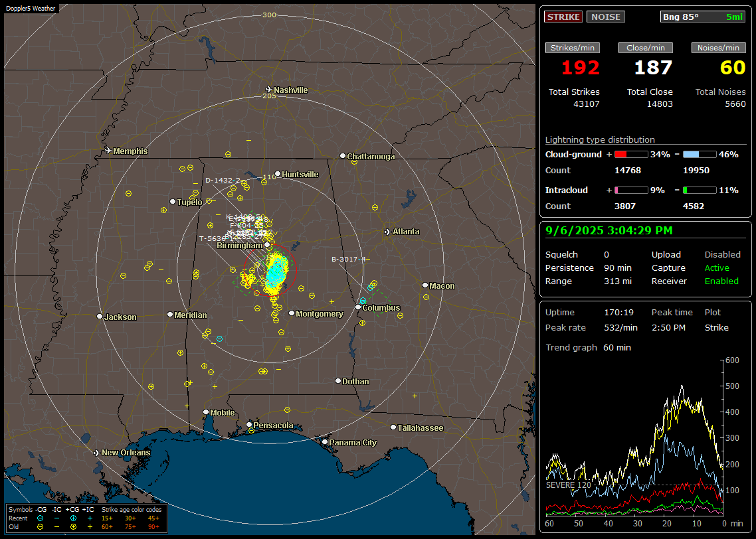Select the Meridian city marker dot
Viewport: 756px width, 539px height.
tap(169, 315)
